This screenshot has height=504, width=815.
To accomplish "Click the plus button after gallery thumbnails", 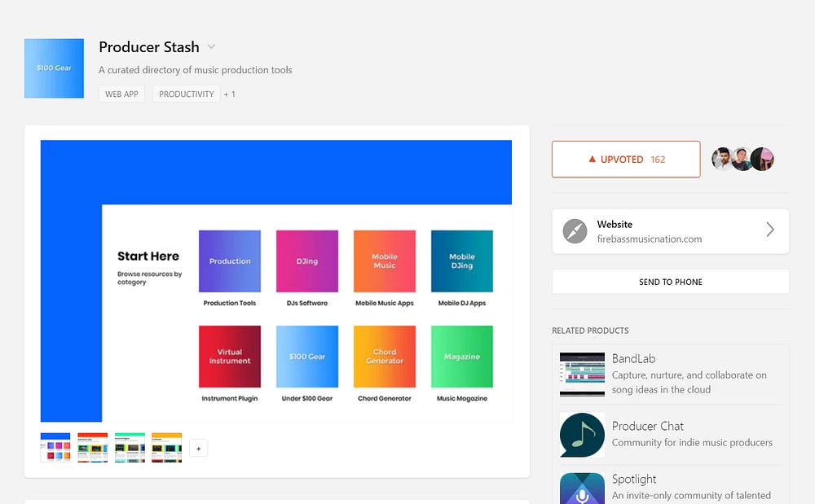I will point(199,449).
